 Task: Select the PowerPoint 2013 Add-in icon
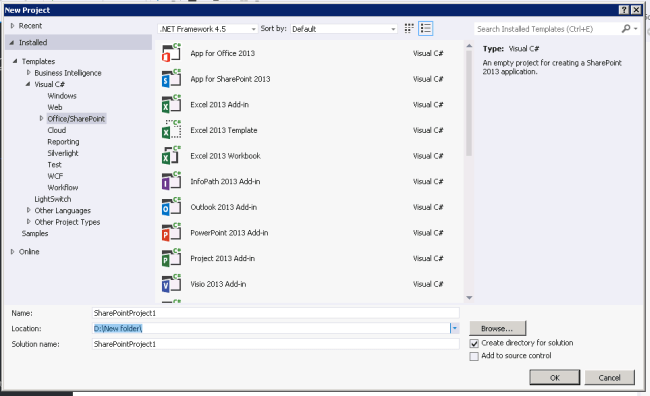click(171, 233)
